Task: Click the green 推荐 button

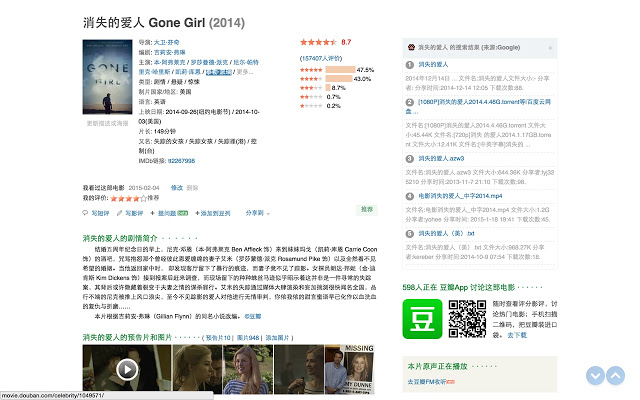Action: [x=367, y=209]
